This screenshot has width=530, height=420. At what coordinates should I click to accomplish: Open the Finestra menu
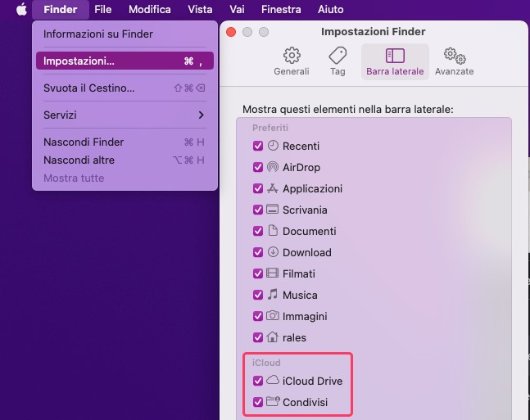281,9
